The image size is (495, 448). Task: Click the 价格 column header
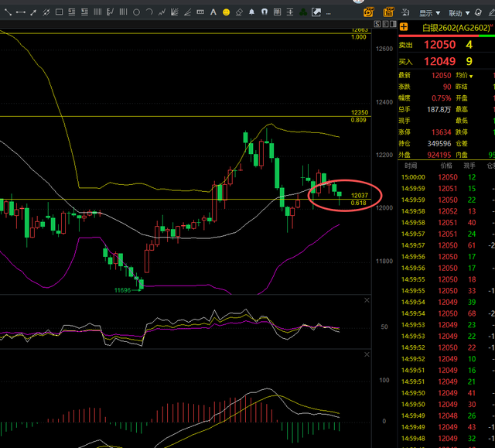446,166
